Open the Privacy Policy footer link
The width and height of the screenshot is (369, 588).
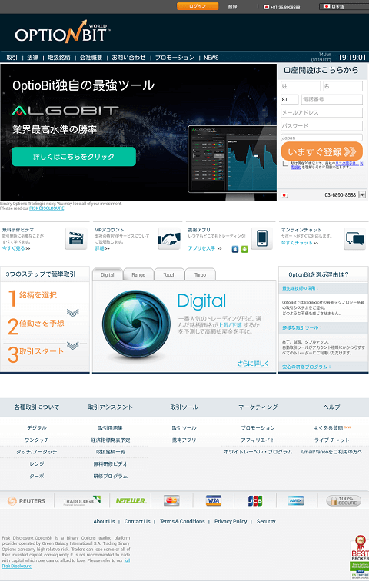click(231, 521)
